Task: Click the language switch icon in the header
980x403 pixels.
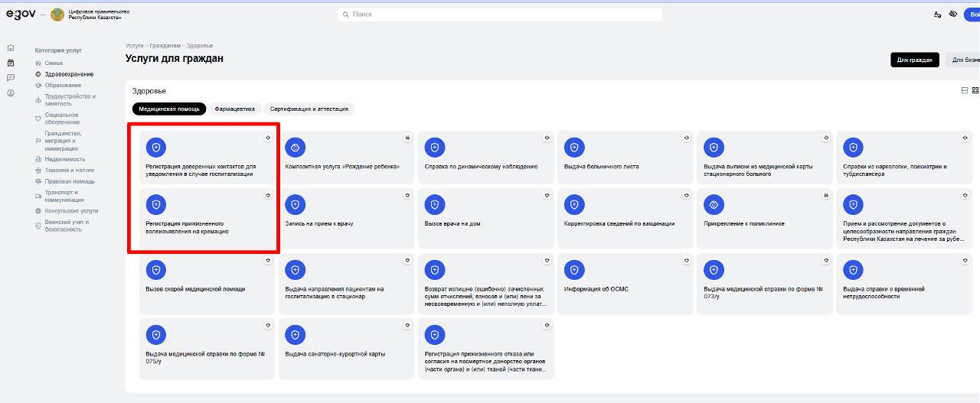Action: (937, 15)
